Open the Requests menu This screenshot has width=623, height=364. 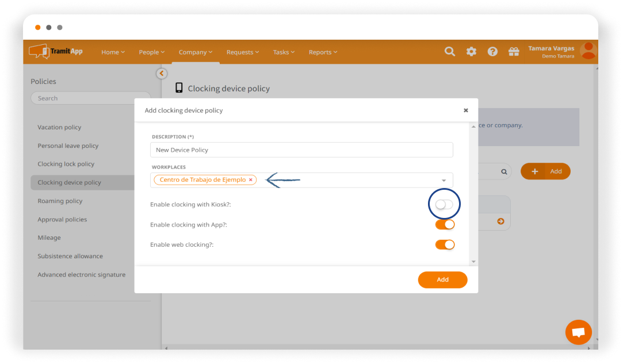242,52
